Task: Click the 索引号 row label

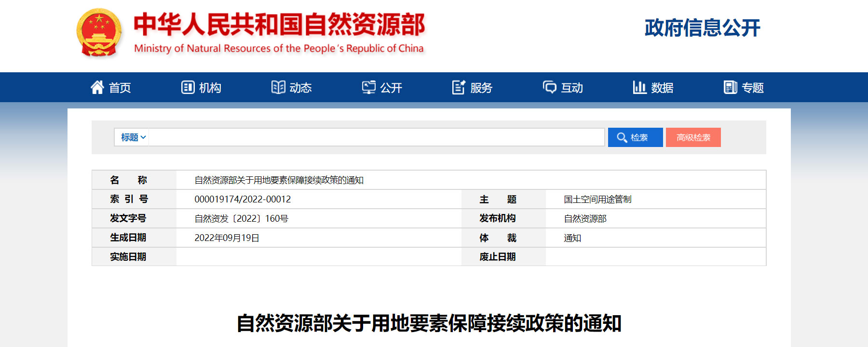Action: click(129, 199)
